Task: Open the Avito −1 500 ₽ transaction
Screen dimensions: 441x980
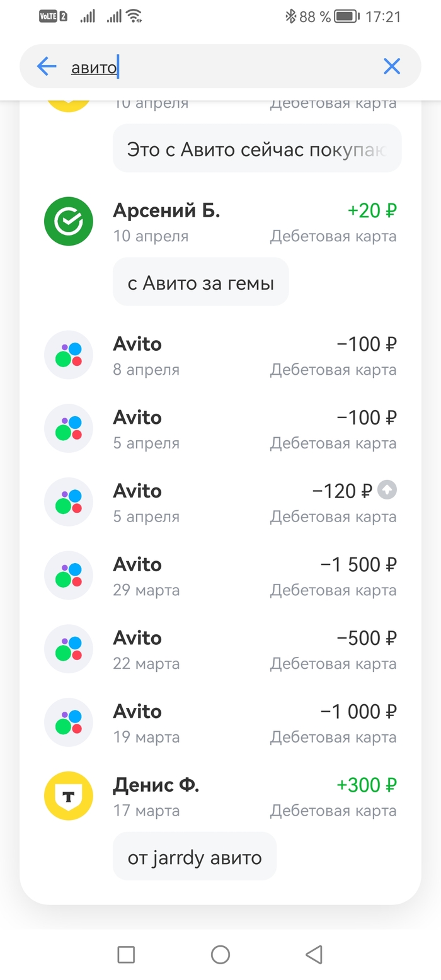Action: [252, 576]
